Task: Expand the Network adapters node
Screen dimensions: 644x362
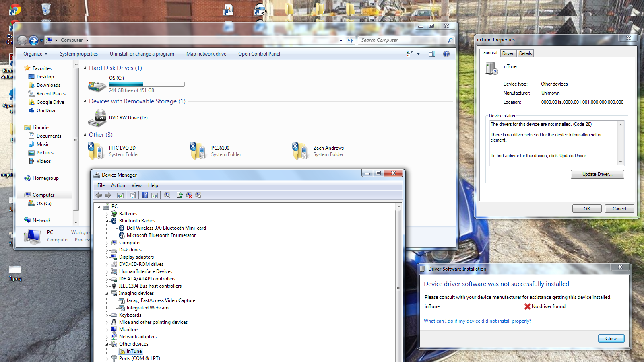Action: pyautogui.click(x=107, y=337)
